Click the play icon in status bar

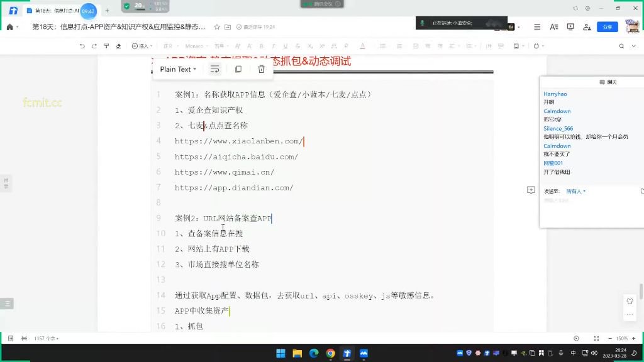(576, 338)
